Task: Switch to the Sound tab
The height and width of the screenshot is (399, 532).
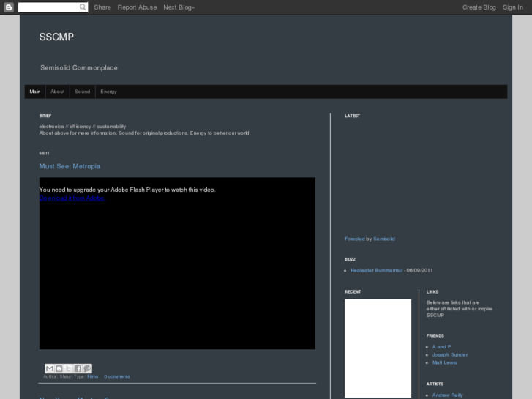Action: point(83,92)
